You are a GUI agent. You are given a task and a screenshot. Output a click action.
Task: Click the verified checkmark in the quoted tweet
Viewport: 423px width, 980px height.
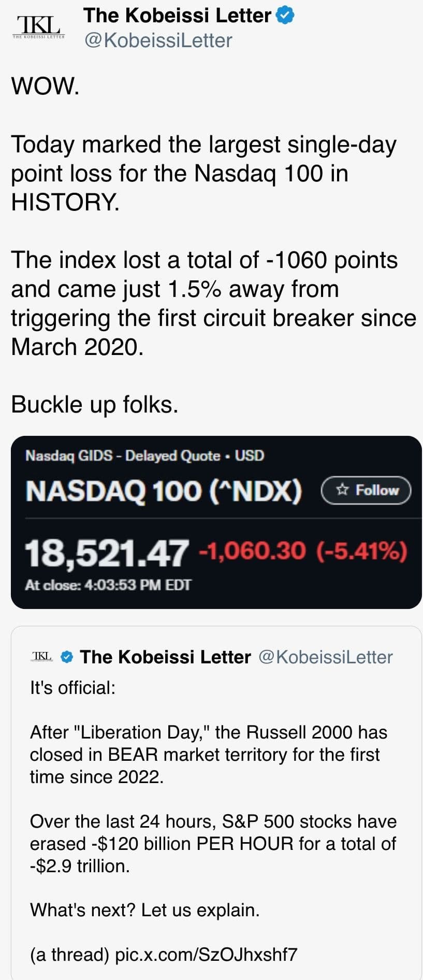(x=65, y=656)
